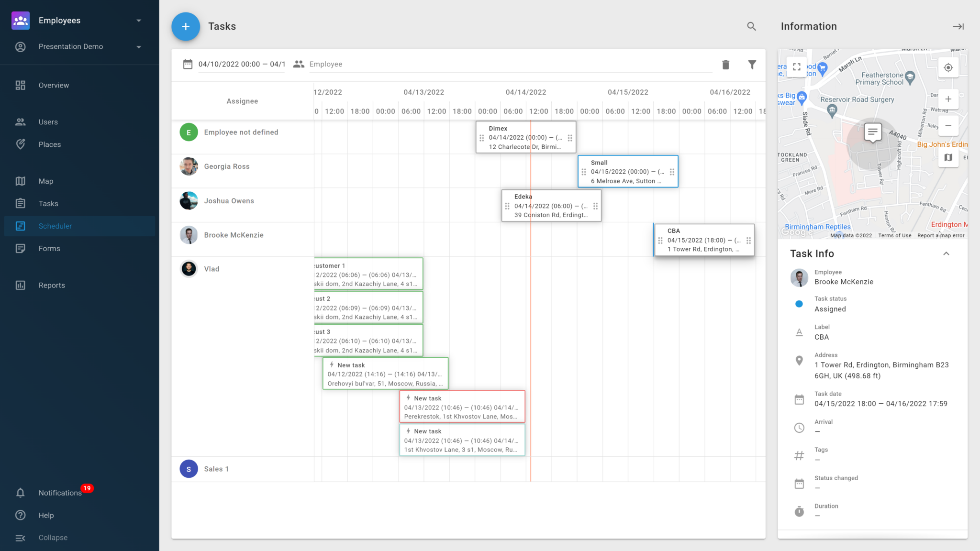Zoom in using the map plus control

click(x=948, y=99)
